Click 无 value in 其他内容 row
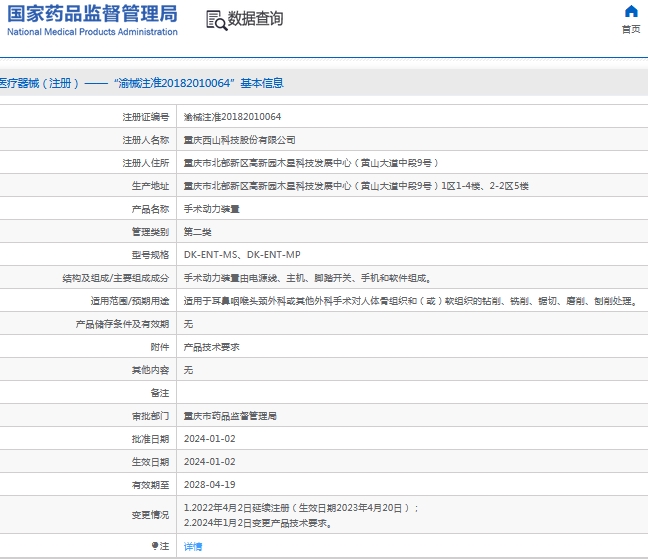Screen dimensions: 648x559 pyautogui.click(x=188, y=370)
